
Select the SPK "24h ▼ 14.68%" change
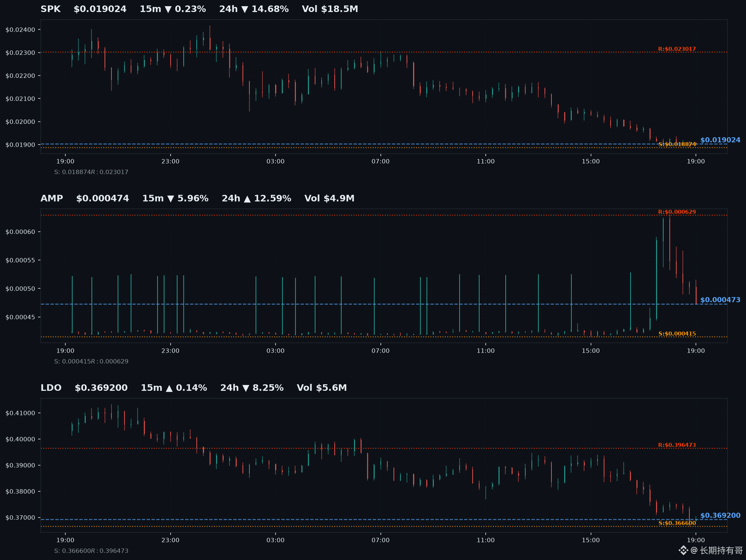[254, 9]
